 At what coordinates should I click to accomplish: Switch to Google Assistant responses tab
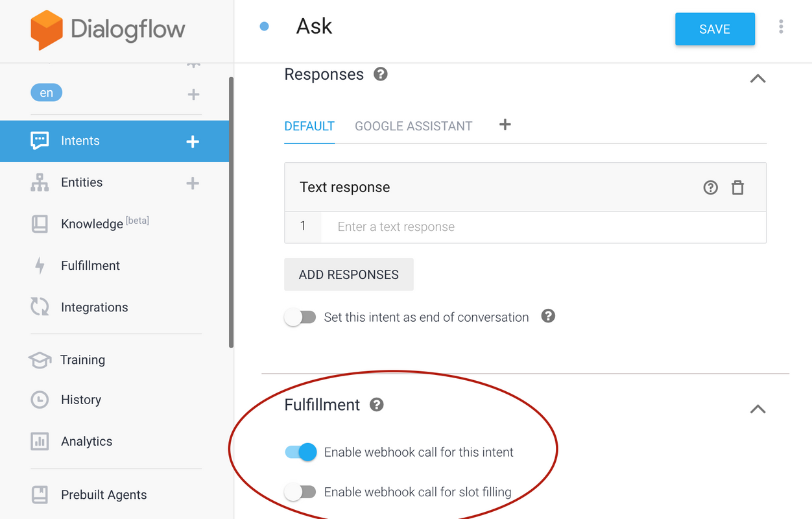pyautogui.click(x=413, y=127)
